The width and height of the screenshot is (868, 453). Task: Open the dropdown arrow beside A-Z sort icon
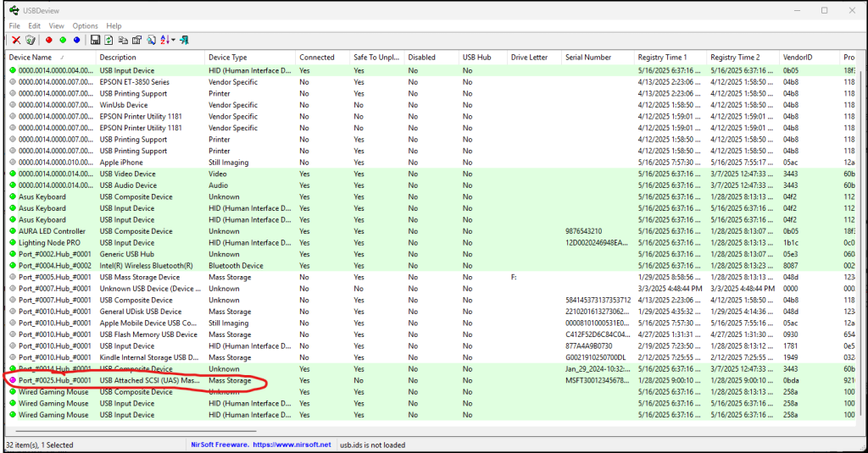coord(173,40)
